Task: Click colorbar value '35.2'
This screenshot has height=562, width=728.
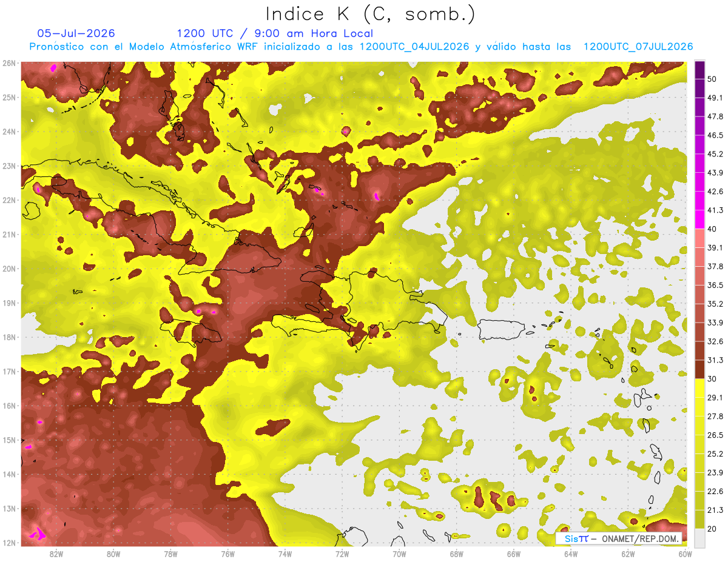Action: [715, 304]
